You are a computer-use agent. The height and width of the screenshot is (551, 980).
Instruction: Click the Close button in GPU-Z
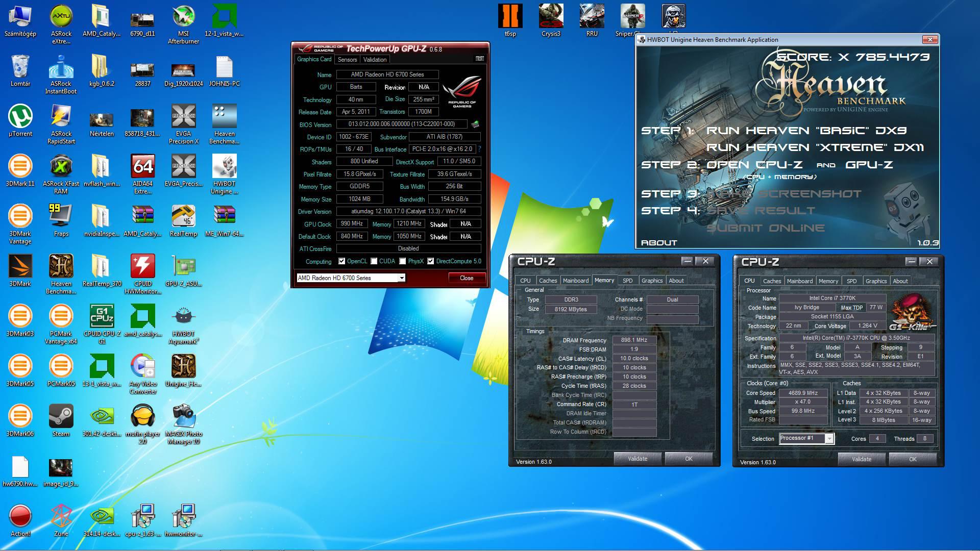(x=467, y=278)
